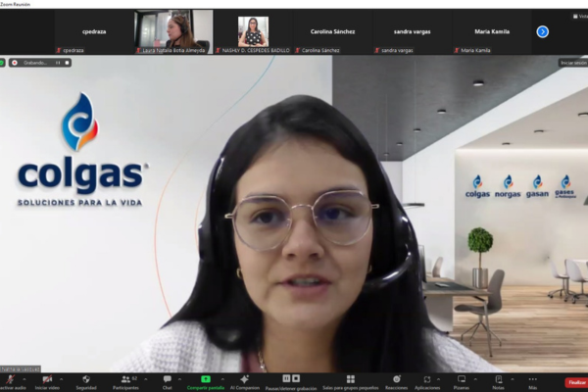This screenshot has height=392, width=588.
Task: Click the red recording dot indicator
Action: [x=15, y=63]
